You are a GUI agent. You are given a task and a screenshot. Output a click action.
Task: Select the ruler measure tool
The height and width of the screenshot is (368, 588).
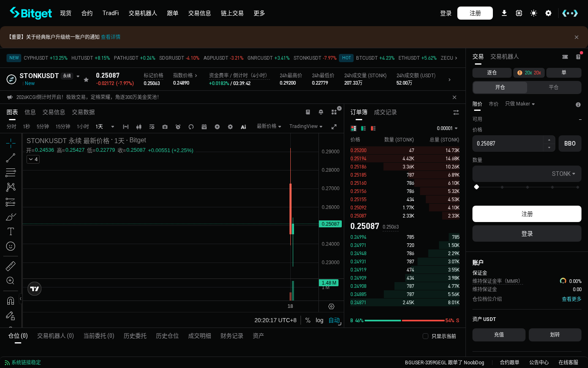pyautogui.click(x=11, y=266)
